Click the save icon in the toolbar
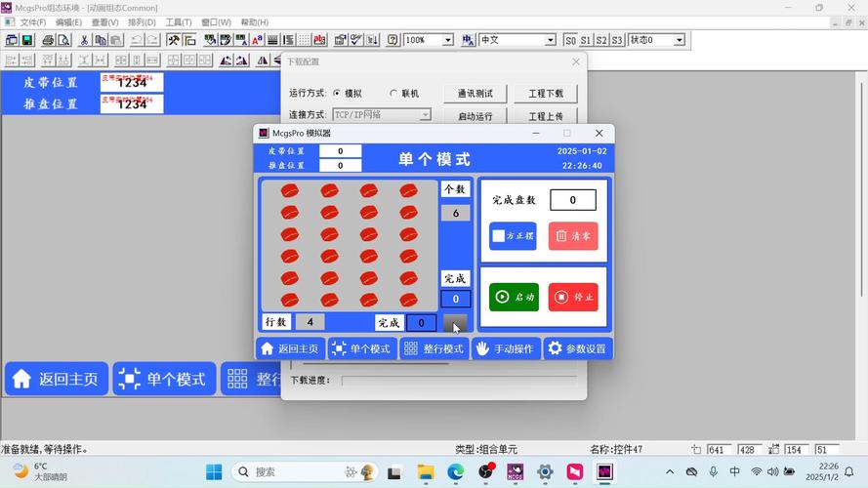Viewport: 868px width, 488px height. 27,40
